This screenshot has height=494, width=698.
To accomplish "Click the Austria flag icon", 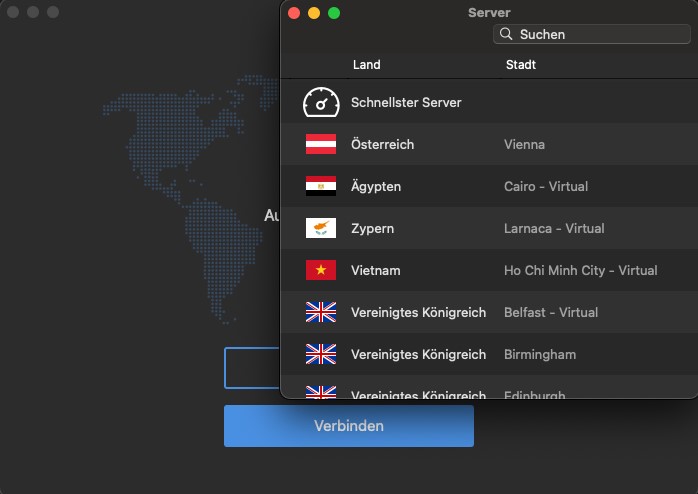I will point(321,144).
